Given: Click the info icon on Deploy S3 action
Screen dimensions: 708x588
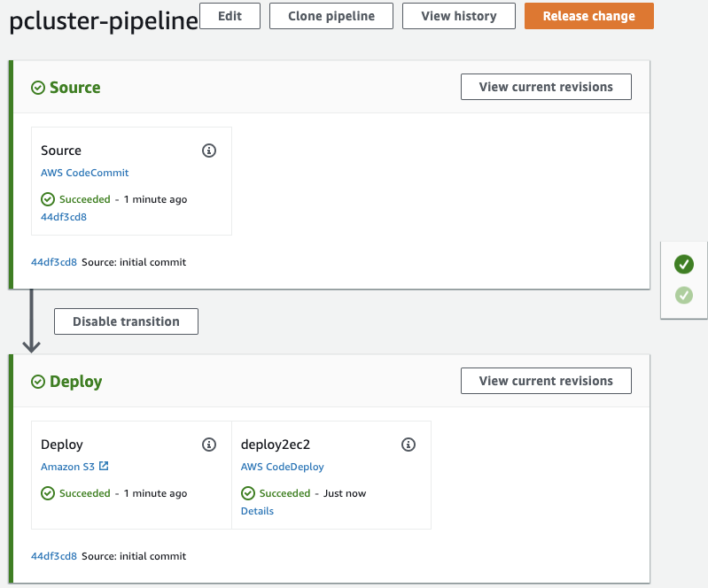Looking at the screenshot, I should 209,445.
